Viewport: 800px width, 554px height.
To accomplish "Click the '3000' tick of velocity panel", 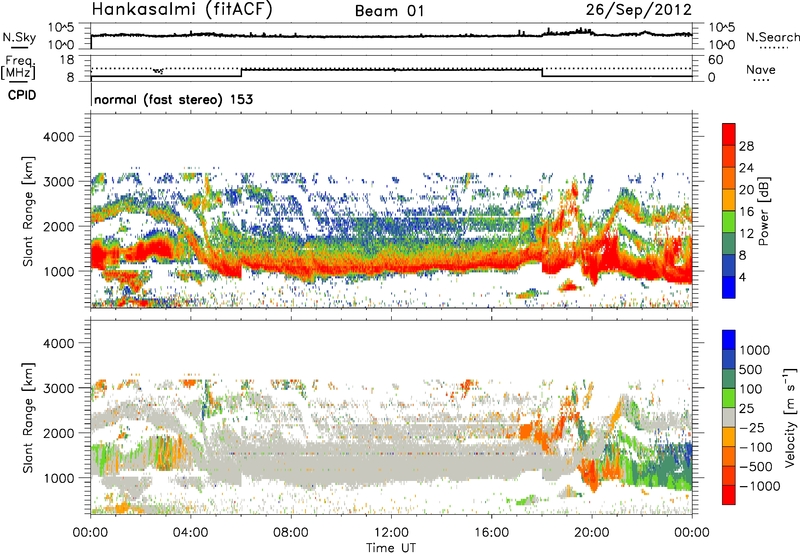I will [x=58, y=388].
